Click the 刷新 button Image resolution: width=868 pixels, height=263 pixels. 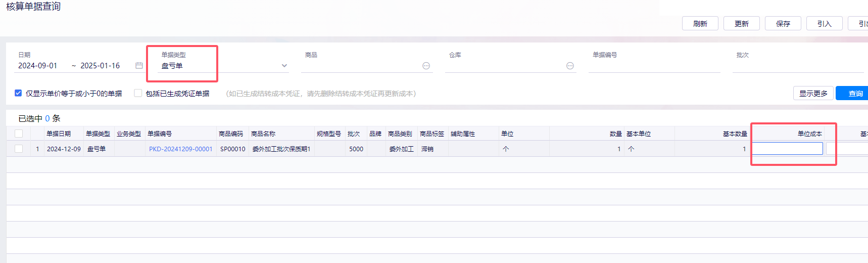click(700, 24)
